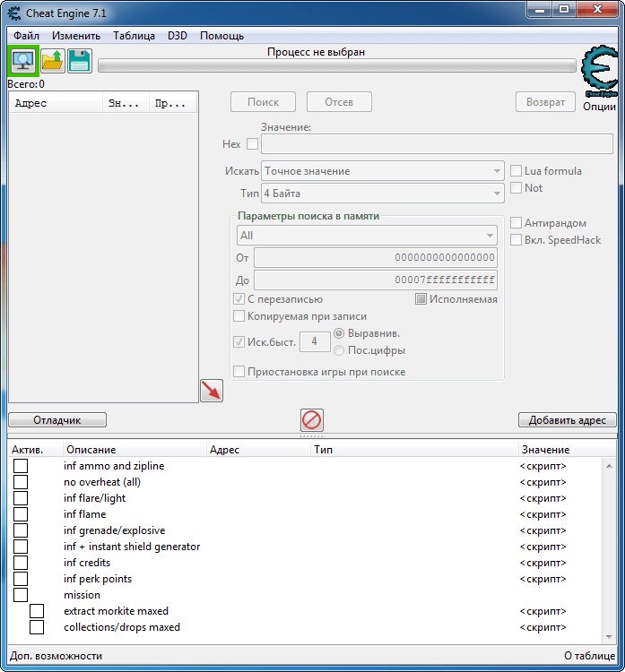This screenshot has width=625, height=672.
Task: Activate the extract morkite maxed script
Action: 37,611
